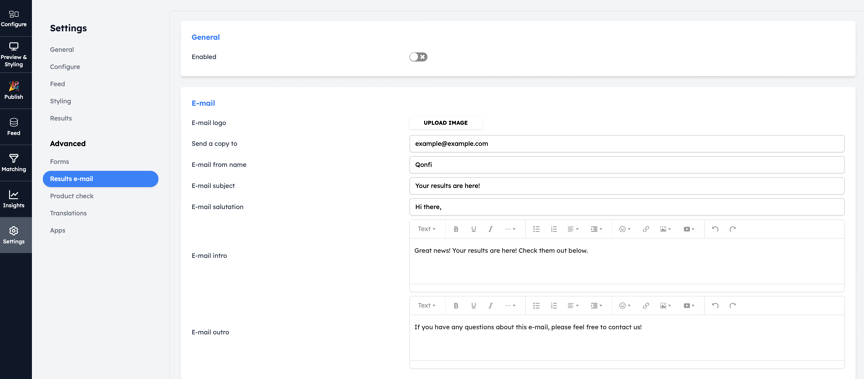Click into E-mail outro text body
This screenshot has height=379, width=864.
[627, 338]
